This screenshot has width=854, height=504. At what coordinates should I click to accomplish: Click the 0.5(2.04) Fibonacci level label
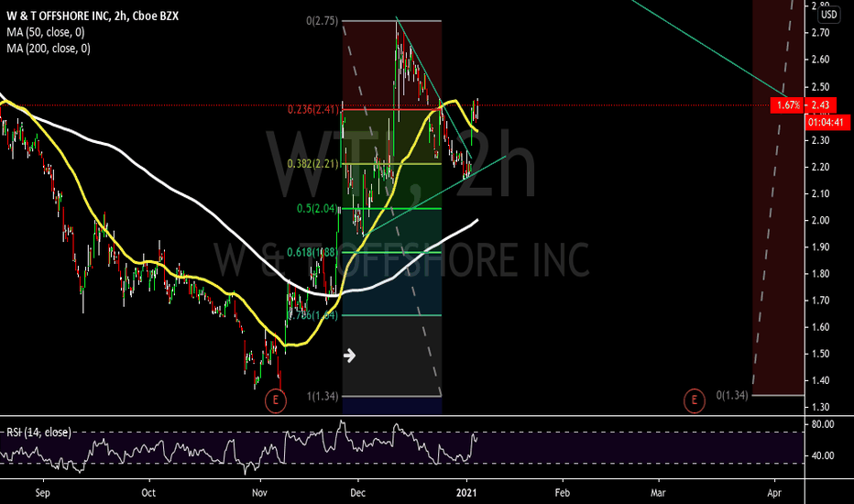318,208
